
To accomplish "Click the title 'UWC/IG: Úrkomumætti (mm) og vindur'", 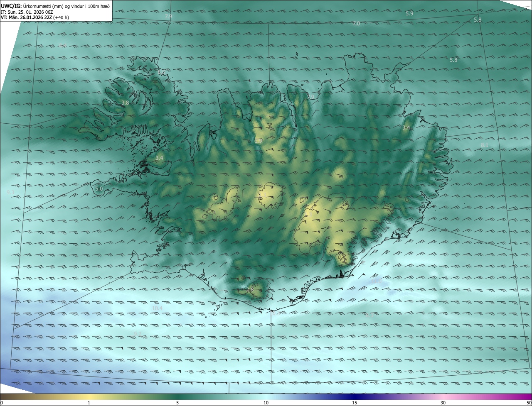I will (55, 6).
